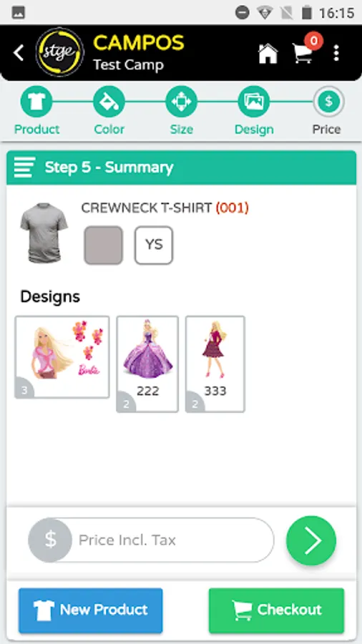This screenshot has height=644, width=362.
Task: Go to the Design image step
Action: (x=254, y=101)
